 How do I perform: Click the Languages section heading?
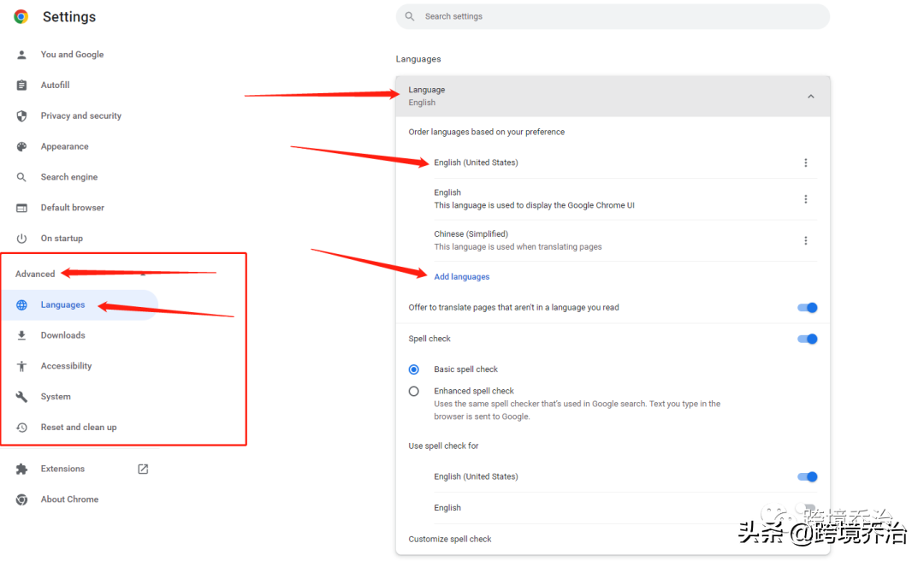click(418, 59)
